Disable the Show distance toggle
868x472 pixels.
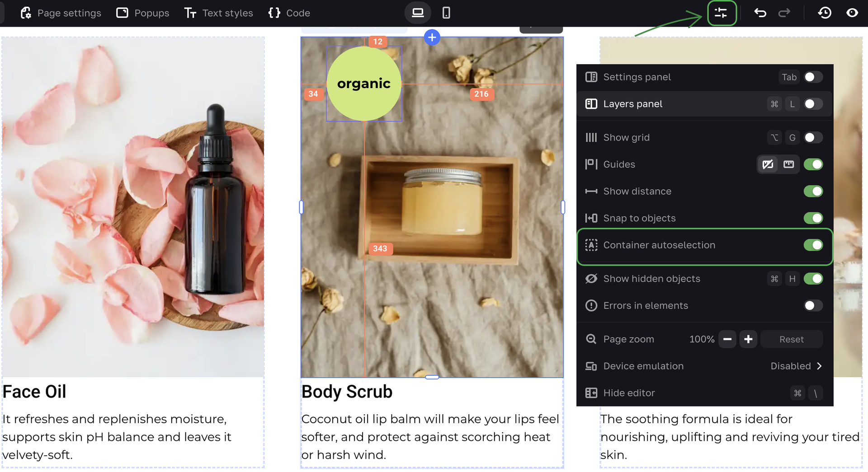point(813,192)
